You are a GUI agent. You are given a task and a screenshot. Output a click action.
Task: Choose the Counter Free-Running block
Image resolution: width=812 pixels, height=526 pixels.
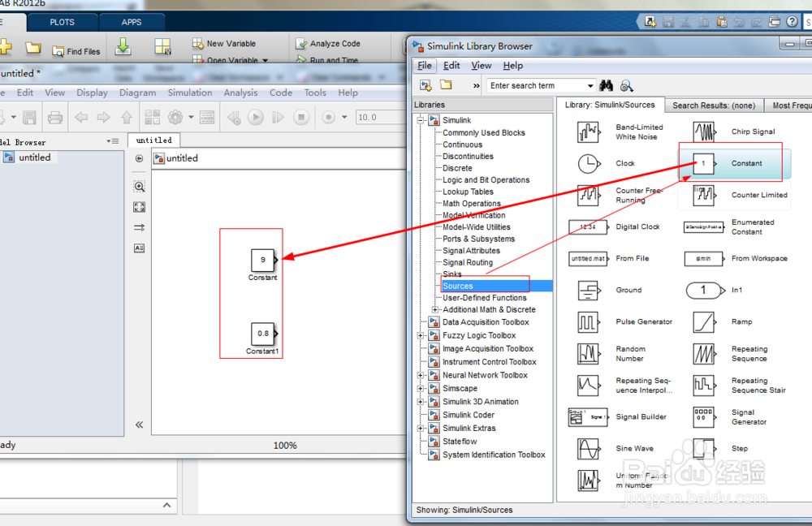pyautogui.click(x=589, y=195)
